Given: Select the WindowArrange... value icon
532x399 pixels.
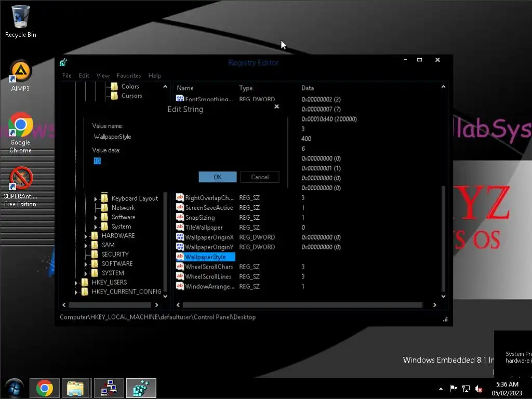Looking at the screenshot, I should tap(180, 286).
